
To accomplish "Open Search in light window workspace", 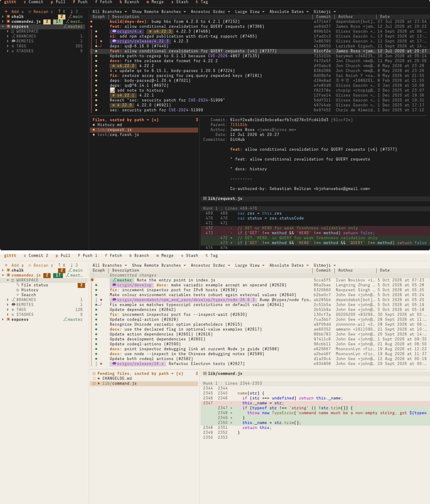I will coord(28,295).
